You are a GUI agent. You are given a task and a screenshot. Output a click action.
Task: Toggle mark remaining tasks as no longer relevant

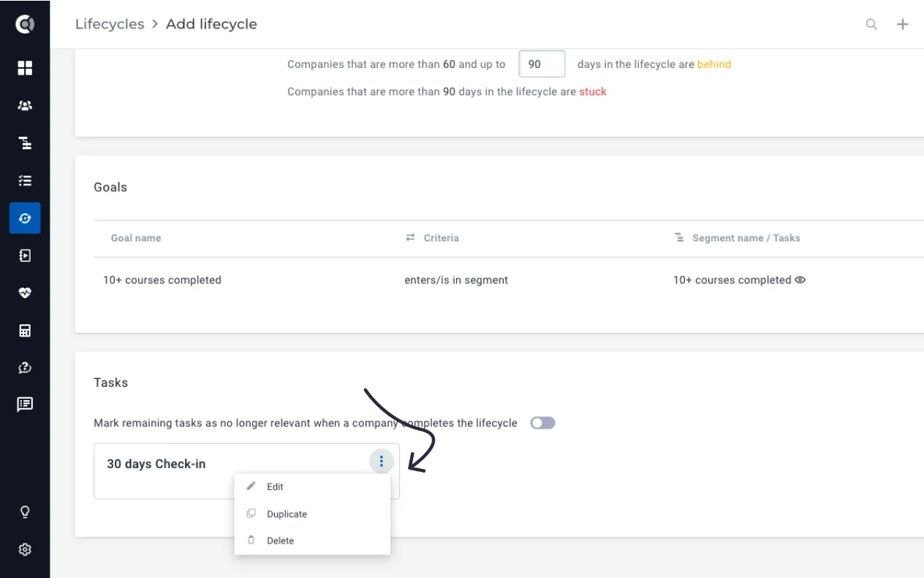coord(543,423)
